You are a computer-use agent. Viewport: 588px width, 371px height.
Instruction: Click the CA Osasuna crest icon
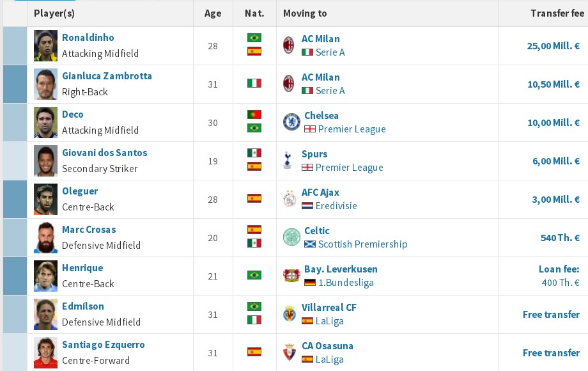pyautogui.click(x=290, y=352)
